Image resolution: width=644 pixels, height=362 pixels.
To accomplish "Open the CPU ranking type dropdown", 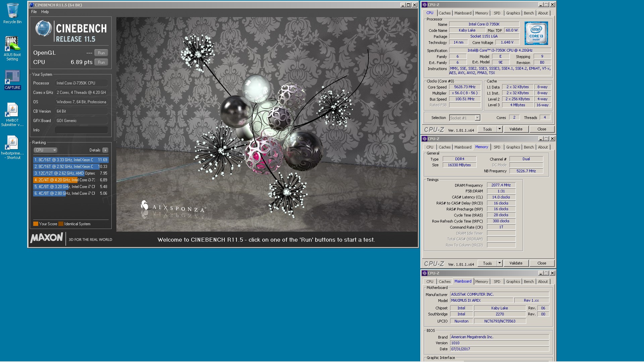I will [45, 150].
